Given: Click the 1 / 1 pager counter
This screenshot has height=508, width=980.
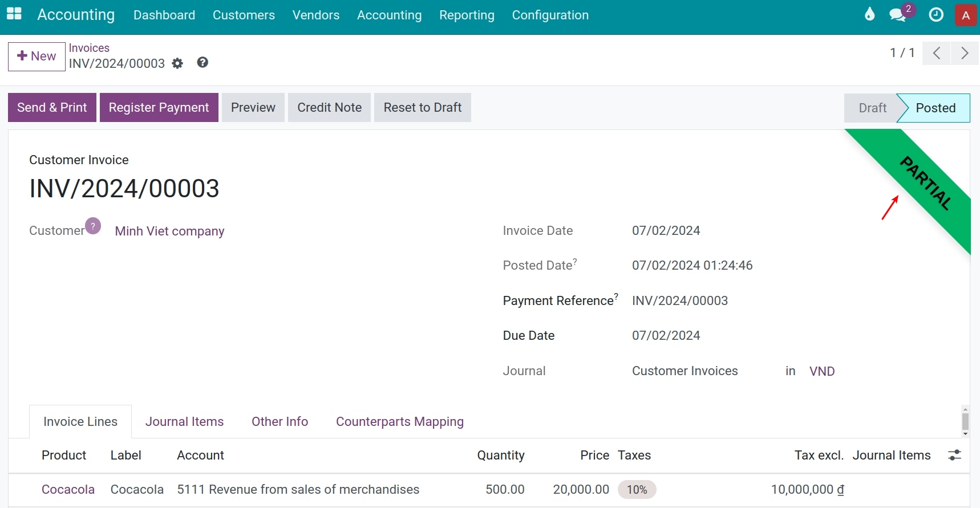Looking at the screenshot, I should click(902, 53).
